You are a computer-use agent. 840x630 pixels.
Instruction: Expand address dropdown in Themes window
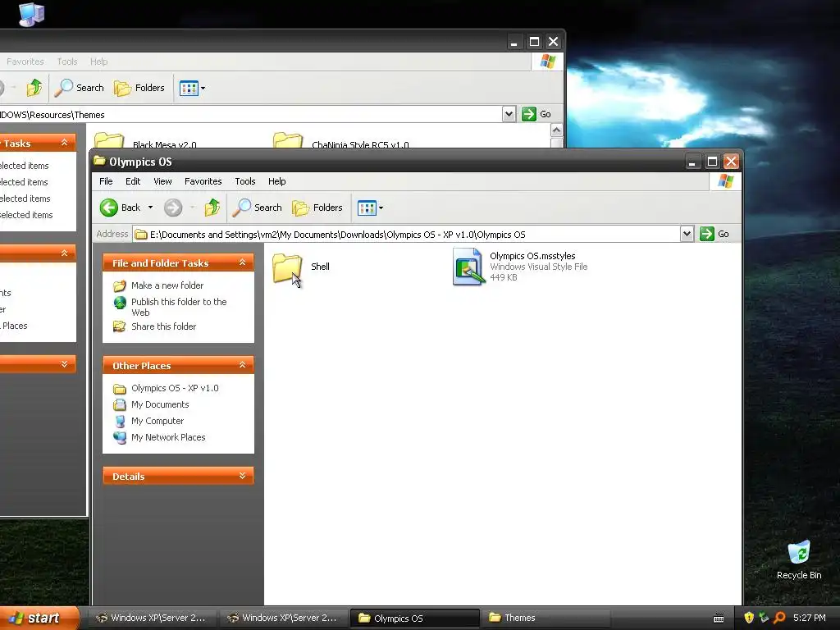509,114
